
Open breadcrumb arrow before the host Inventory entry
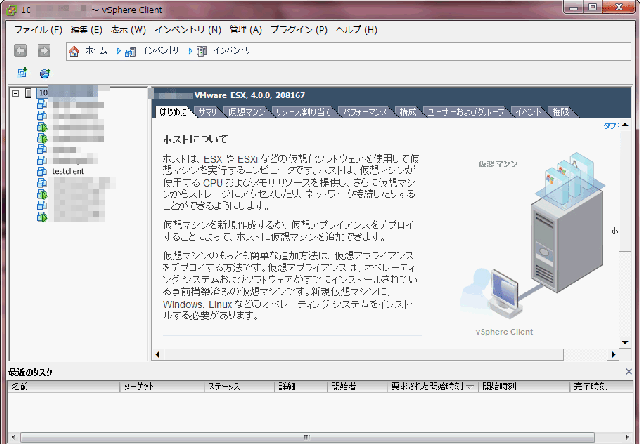pyautogui.click(x=190, y=51)
